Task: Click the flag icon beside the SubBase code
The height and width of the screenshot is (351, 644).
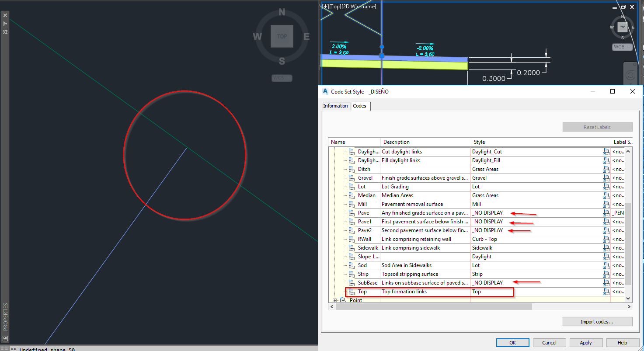Action: pos(352,283)
